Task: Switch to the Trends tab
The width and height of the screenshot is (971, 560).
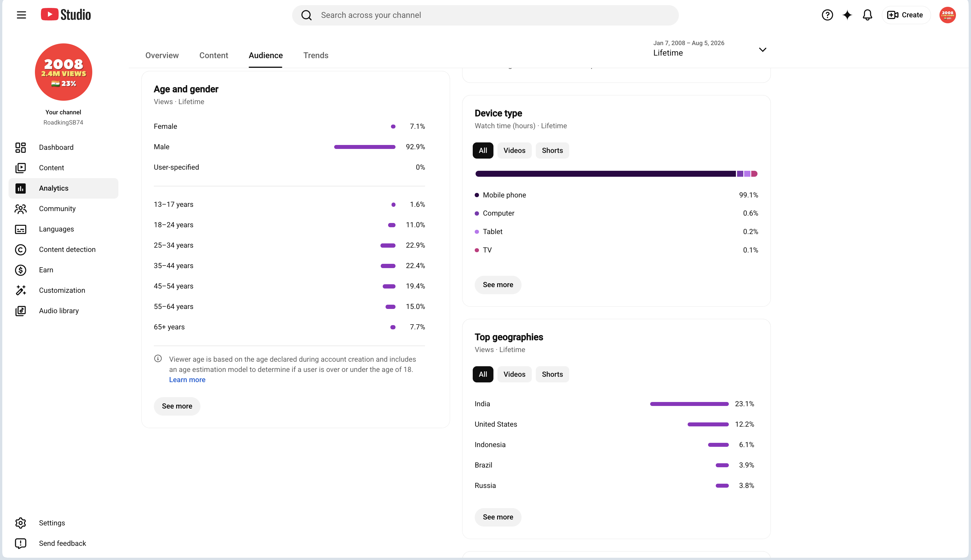Action: (x=316, y=55)
